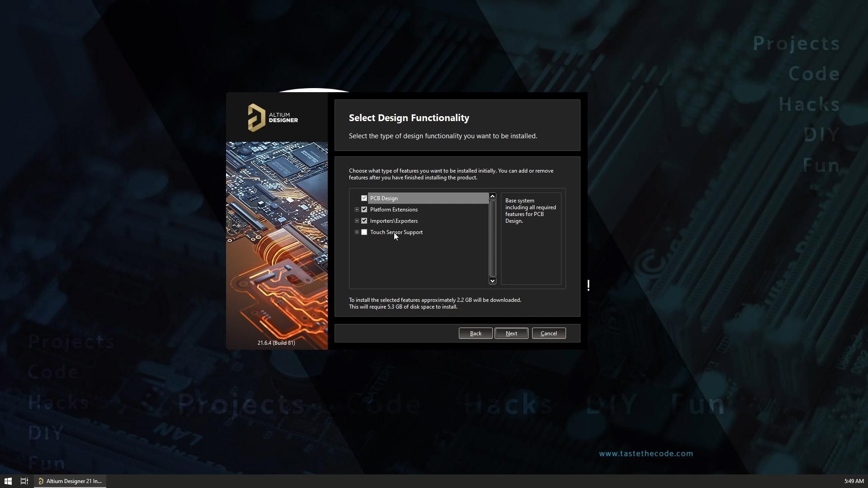Viewport: 868px width, 488px height.
Task: Click the Task View taskbar icon
Action: [x=24, y=480]
